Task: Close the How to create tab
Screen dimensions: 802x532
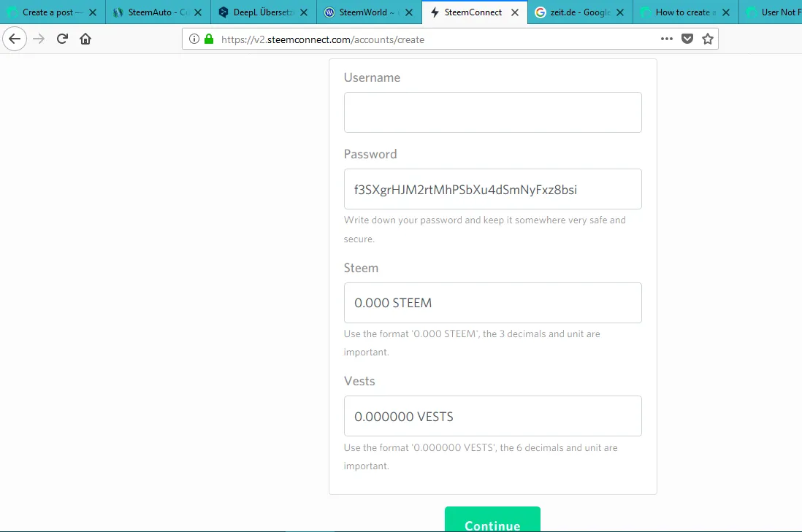Action: tap(726, 12)
